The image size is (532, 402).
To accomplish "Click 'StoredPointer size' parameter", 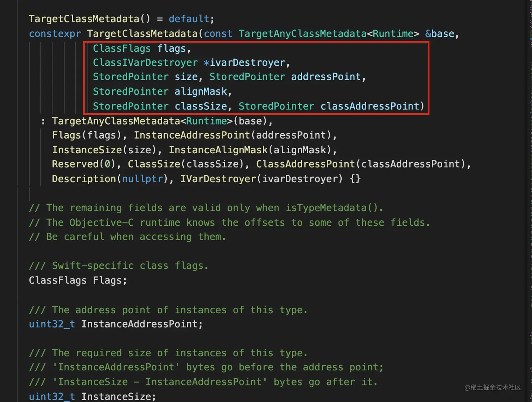I will tap(145, 77).
